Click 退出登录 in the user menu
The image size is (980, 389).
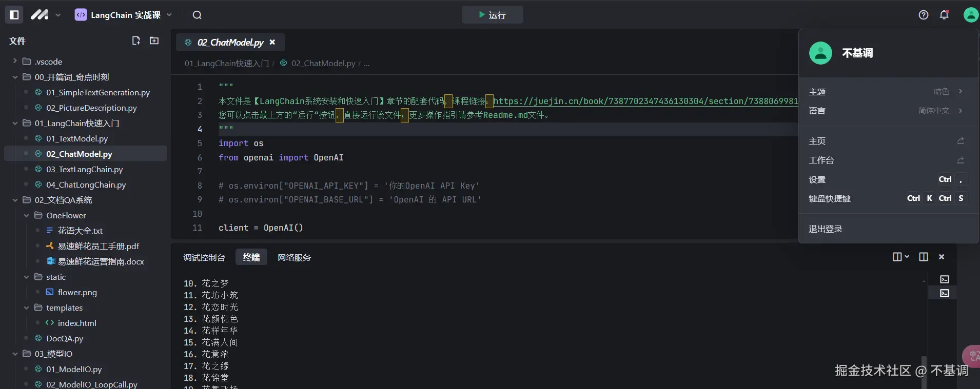826,229
